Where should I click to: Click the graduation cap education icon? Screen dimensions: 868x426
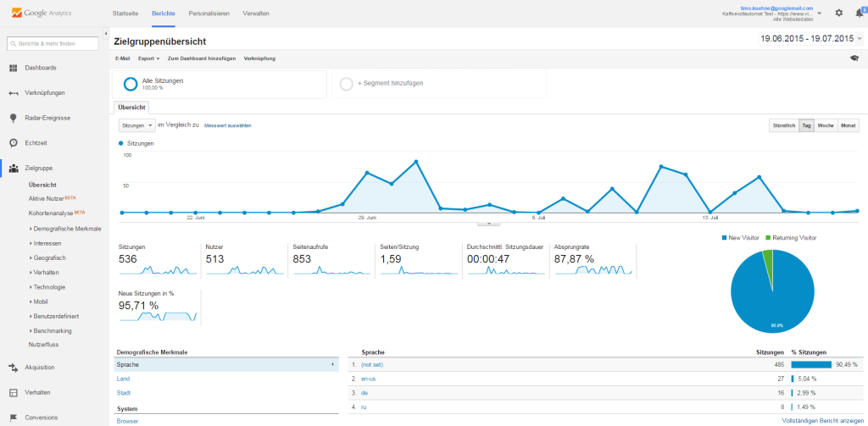pos(854,58)
